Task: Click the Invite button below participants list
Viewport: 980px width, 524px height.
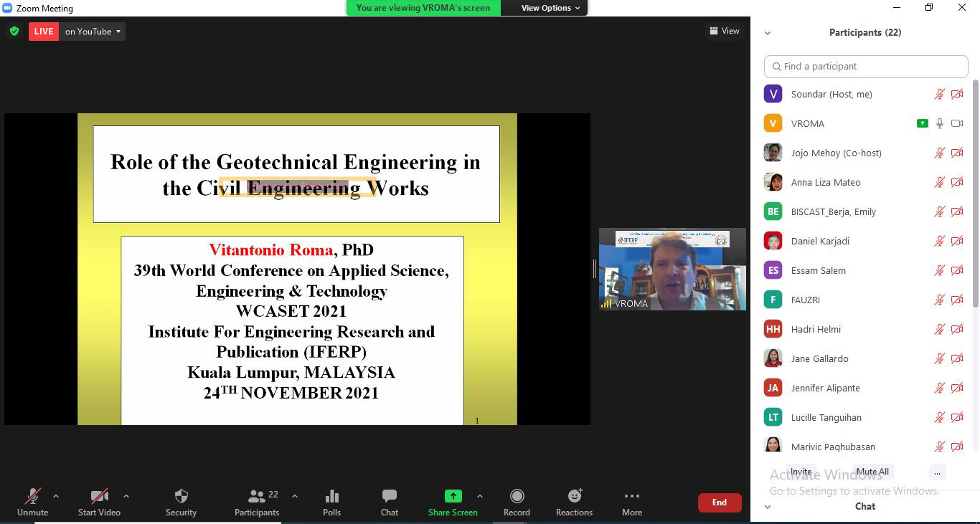Action: click(801, 472)
